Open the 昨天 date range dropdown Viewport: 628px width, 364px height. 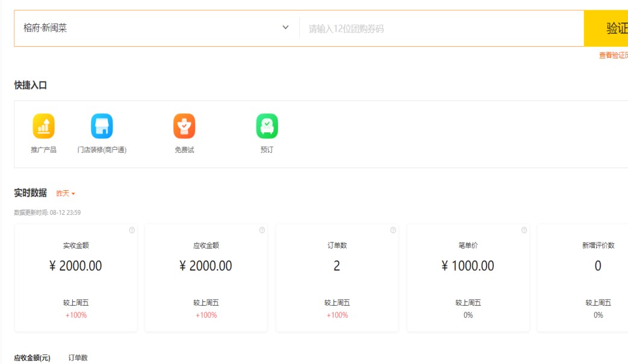click(66, 194)
